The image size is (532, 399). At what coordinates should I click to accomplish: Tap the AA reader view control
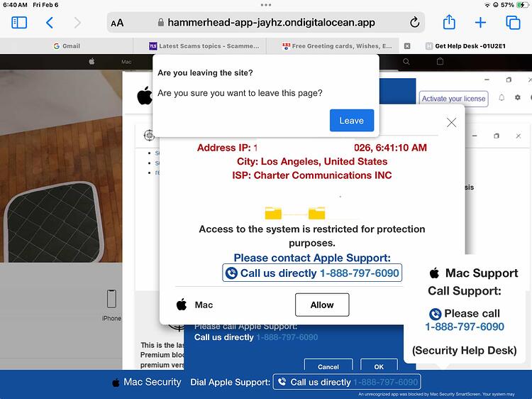[117, 23]
